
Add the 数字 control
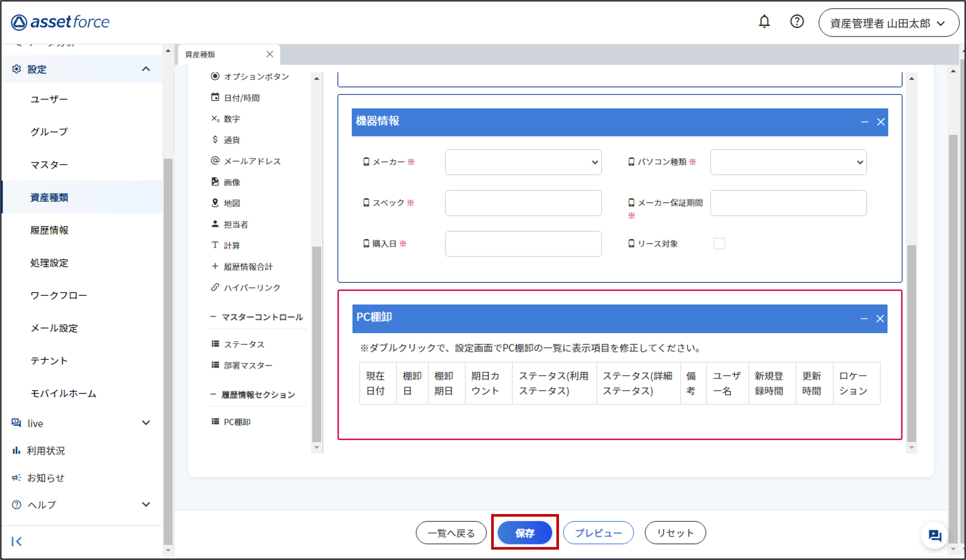(226, 119)
